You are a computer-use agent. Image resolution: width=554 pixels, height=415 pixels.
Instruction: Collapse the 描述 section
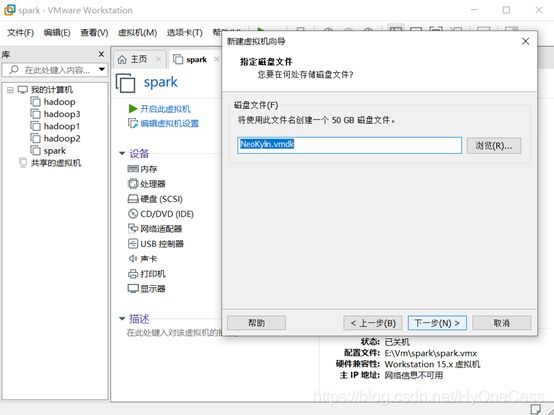(122, 319)
